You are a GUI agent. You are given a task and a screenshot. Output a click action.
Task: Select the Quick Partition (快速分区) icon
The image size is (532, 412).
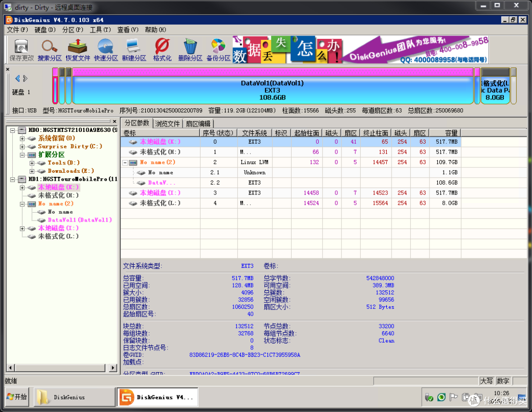(x=106, y=50)
